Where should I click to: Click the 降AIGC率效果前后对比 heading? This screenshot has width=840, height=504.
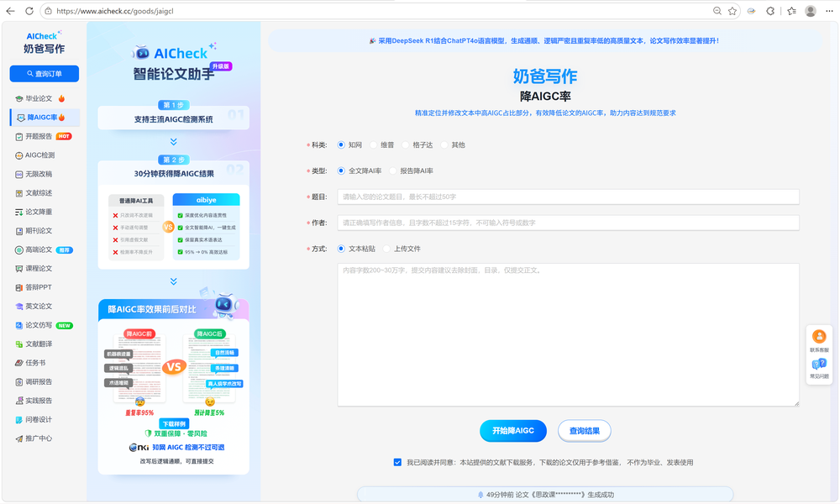[x=152, y=310]
